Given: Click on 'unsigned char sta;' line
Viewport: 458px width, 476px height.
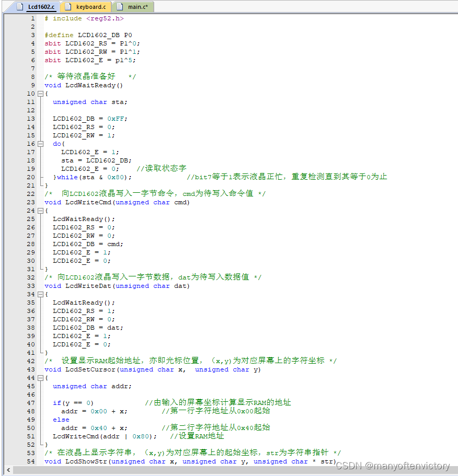Looking at the screenshot, I should [90, 102].
